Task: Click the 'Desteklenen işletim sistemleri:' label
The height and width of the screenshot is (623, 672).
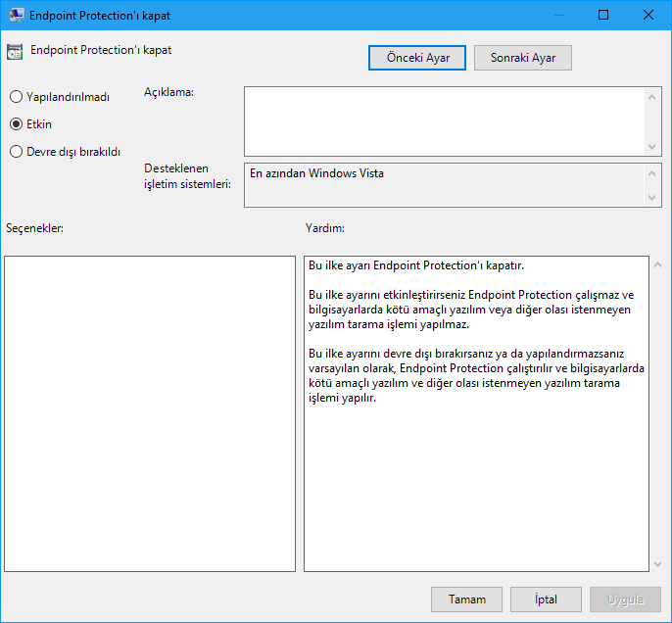Action: tap(187, 176)
